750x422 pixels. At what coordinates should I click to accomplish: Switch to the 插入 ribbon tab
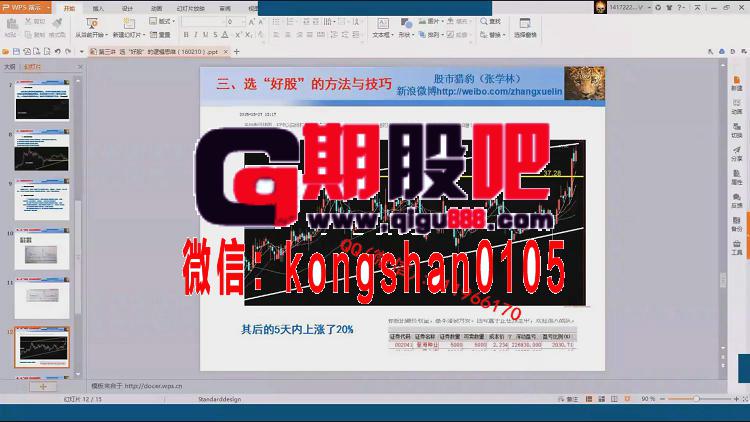pos(98,9)
